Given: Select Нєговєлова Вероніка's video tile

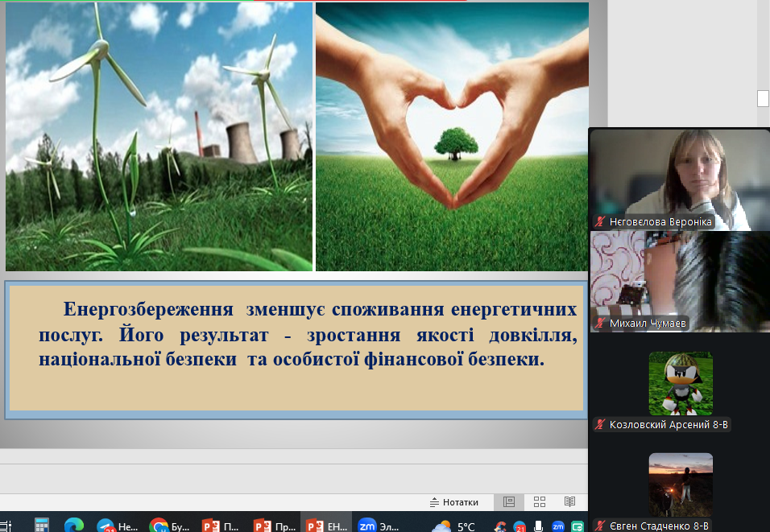Looking at the screenshot, I should (679, 179).
